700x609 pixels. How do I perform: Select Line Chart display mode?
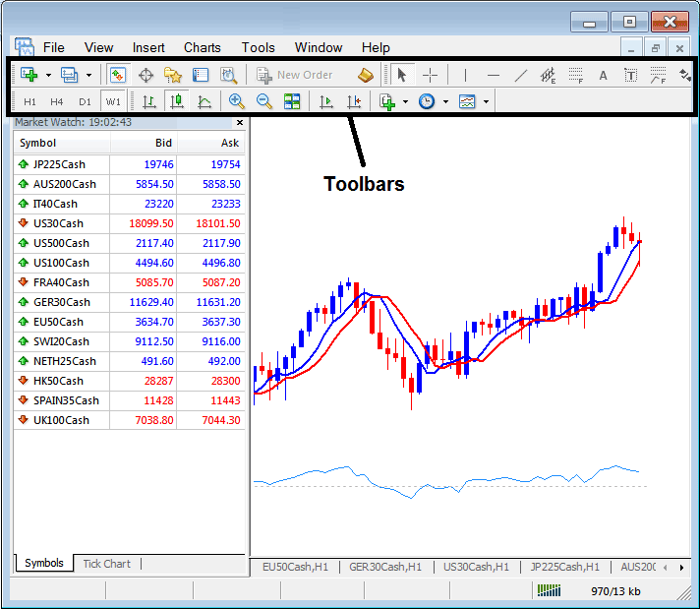click(204, 102)
